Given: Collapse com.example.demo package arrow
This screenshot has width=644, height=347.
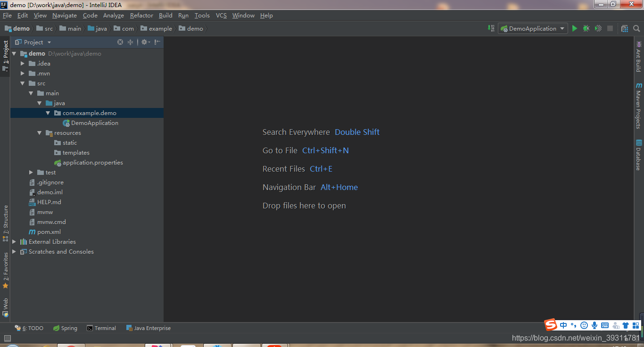Looking at the screenshot, I should (x=48, y=113).
